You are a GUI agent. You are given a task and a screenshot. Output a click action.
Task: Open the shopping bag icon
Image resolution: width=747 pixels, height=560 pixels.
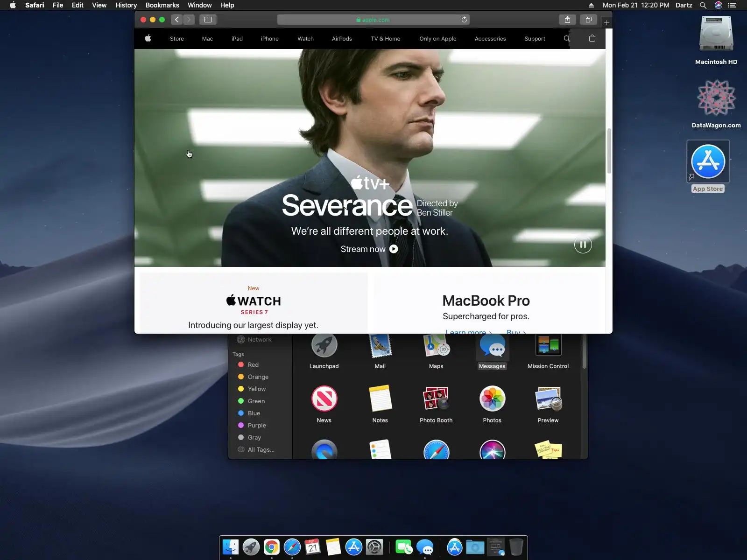(x=592, y=38)
